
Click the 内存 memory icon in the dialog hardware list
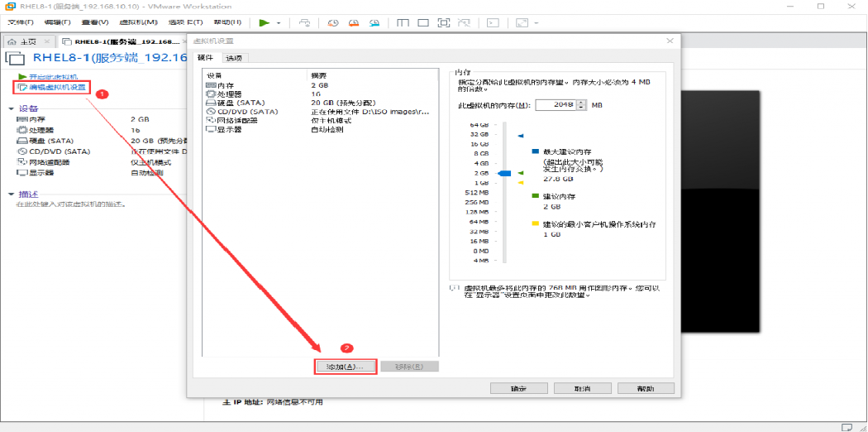[211, 85]
